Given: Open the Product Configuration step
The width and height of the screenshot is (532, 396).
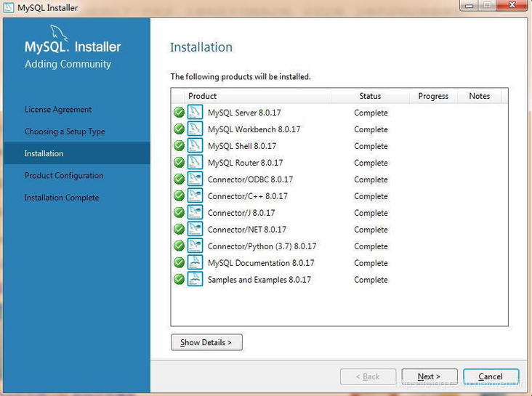Looking at the screenshot, I should click(64, 175).
